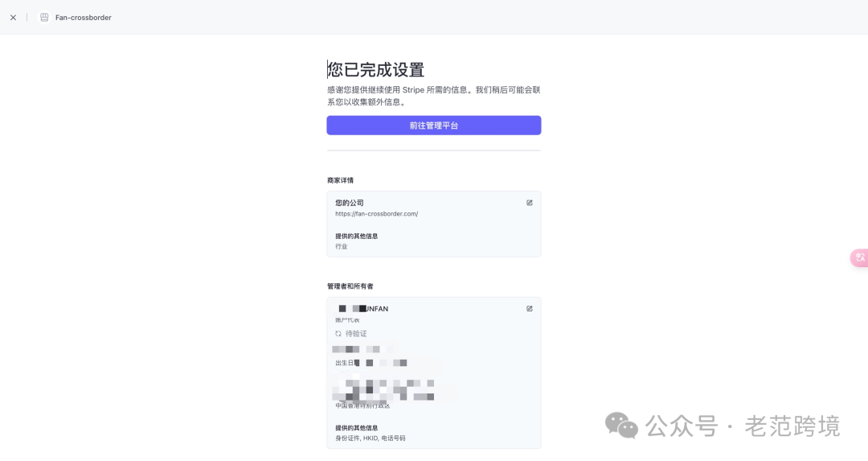Edit the UNFAN account representative entry
This screenshot has height=461, width=868.
coord(529,309)
